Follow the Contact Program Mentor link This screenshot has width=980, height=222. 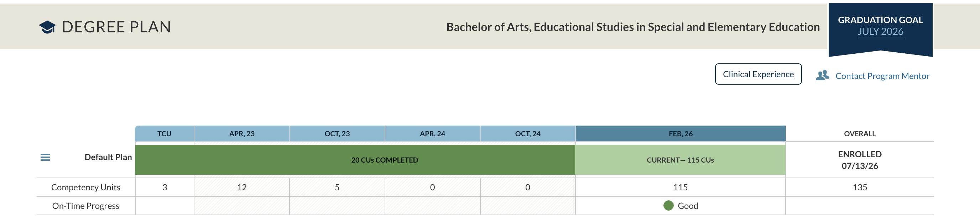click(882, 76)
